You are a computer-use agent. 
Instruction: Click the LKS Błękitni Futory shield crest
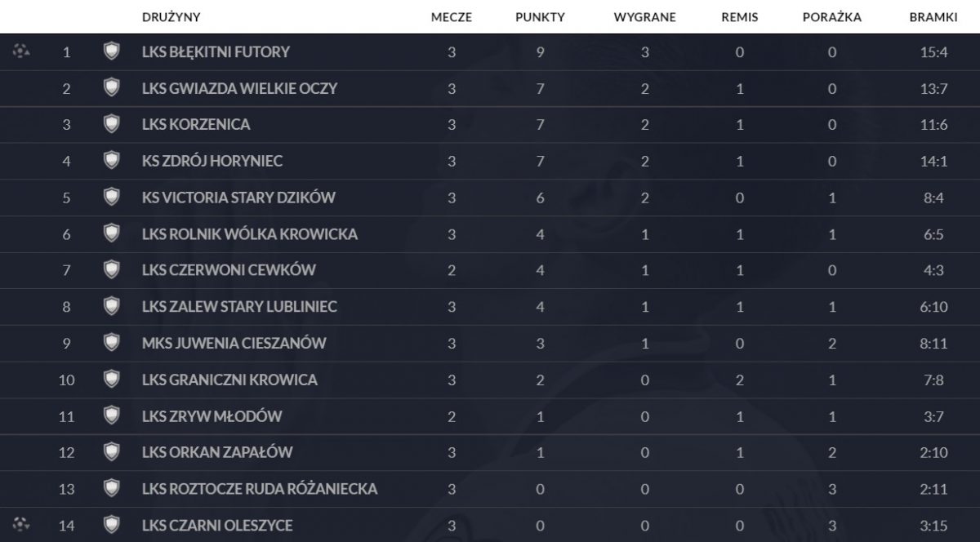coord(111,52)
